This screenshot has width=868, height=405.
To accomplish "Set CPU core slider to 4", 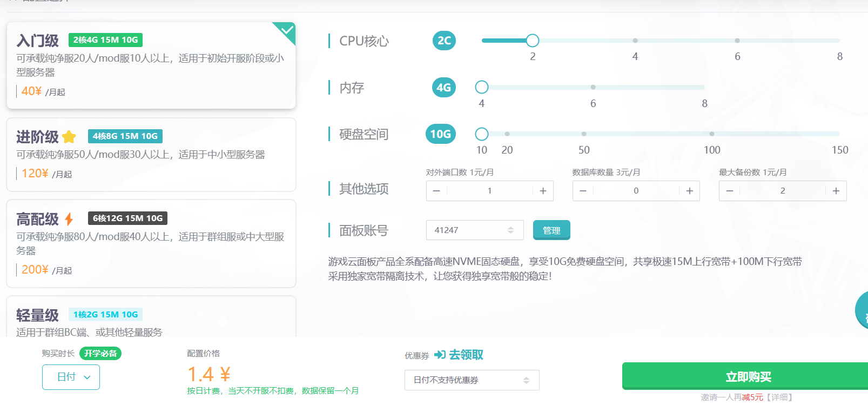I will [635, 41].
